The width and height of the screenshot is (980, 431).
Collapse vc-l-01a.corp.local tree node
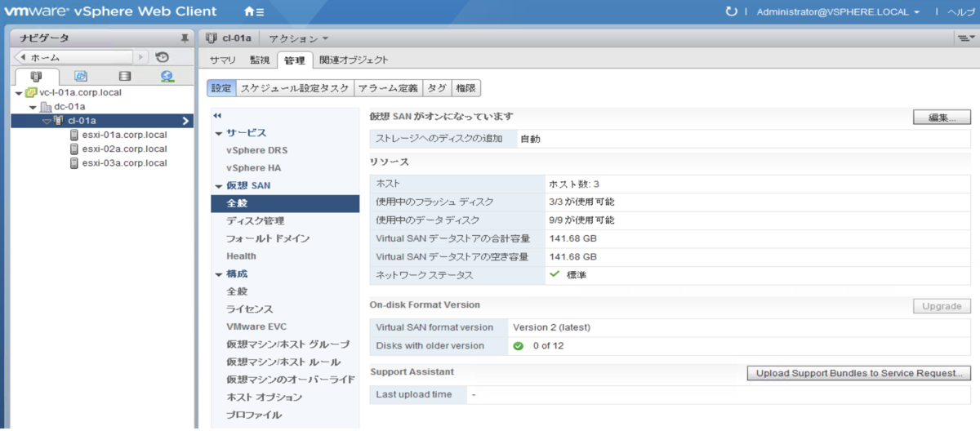(20, 93)
